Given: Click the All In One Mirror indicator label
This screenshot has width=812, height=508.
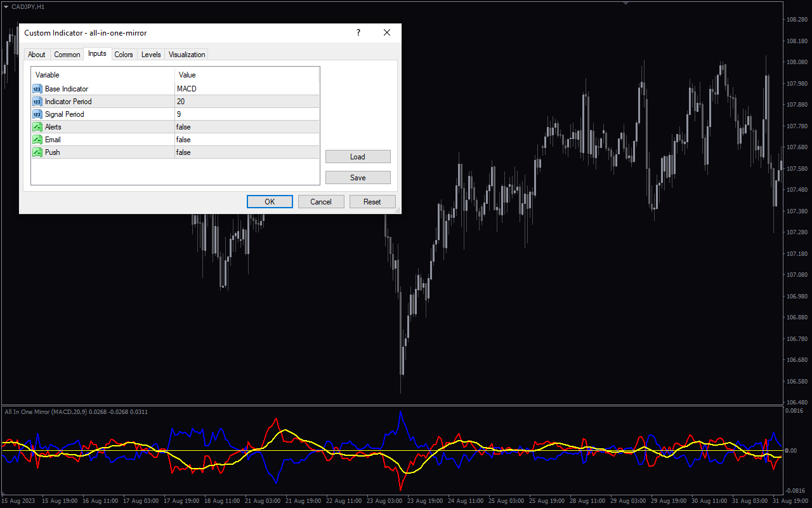Looking at the screenshot, I should point(76,412).
